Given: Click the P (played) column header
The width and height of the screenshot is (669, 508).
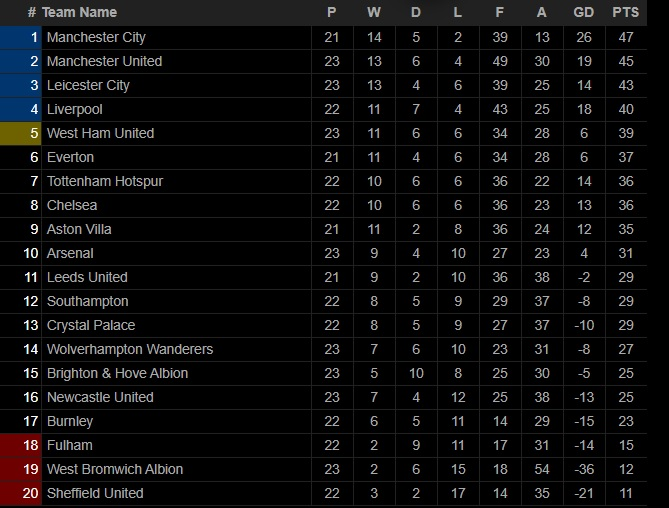Looking at the screenshot, I should pos(332,12).
